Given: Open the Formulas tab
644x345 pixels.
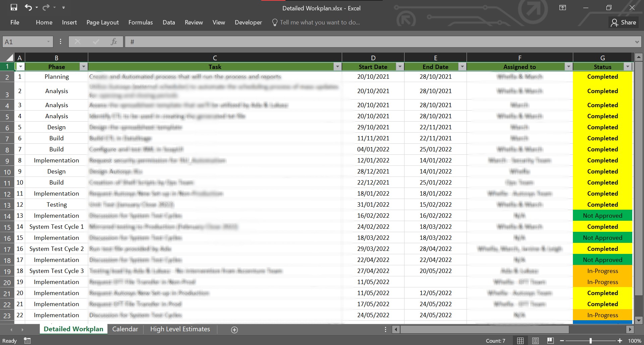Looking at the screenshot, I should pyautogui.click(x=141, y=22).
